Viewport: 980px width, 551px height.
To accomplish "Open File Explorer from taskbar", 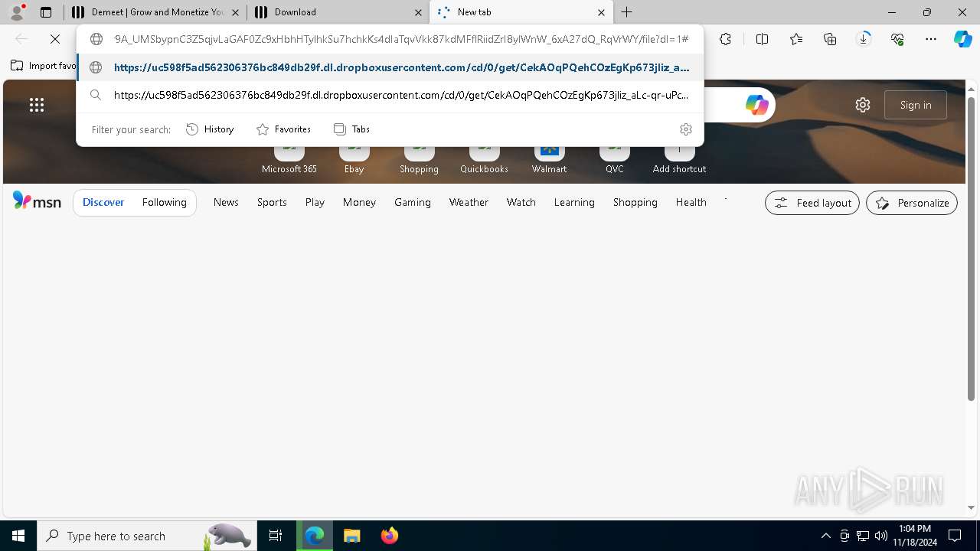I will [x=351, y=536].
